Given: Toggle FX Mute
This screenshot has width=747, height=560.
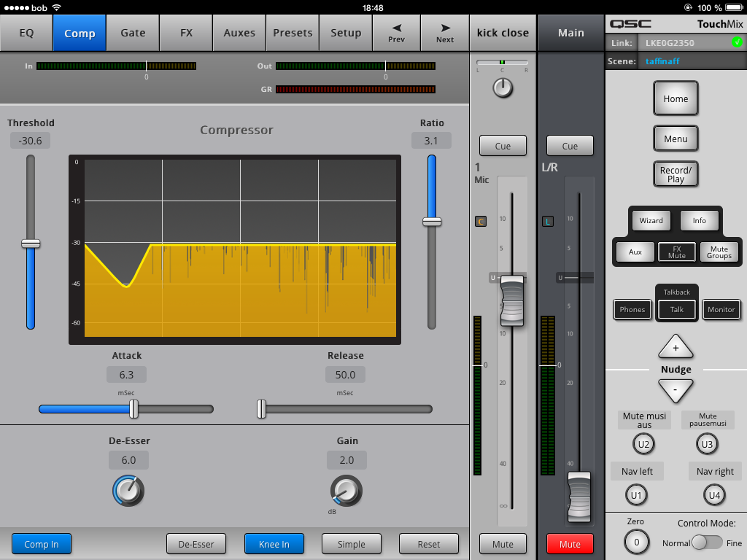Looking at the screenshot, I should pyautogui.click(x=677, y=252).
